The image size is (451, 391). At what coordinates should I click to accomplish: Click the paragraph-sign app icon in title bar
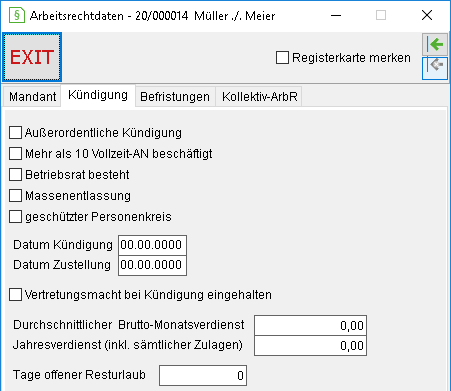click(x=17, y=15)
